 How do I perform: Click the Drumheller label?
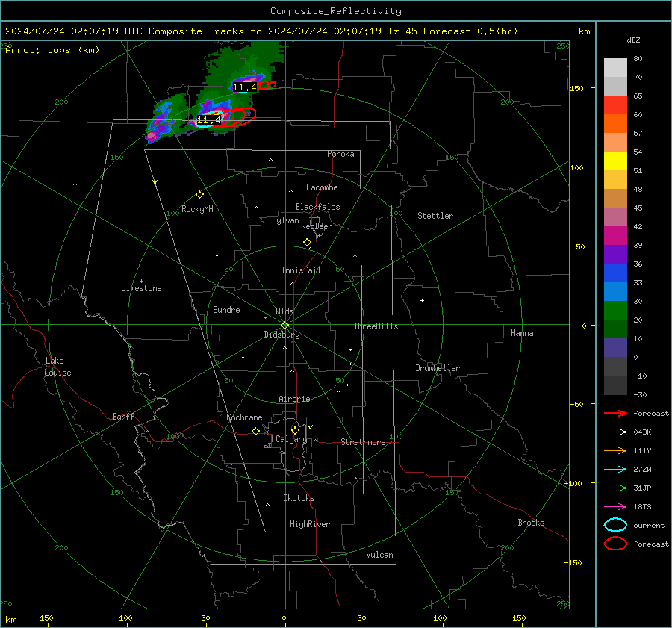pyautogui.click(x=438, y=368)
